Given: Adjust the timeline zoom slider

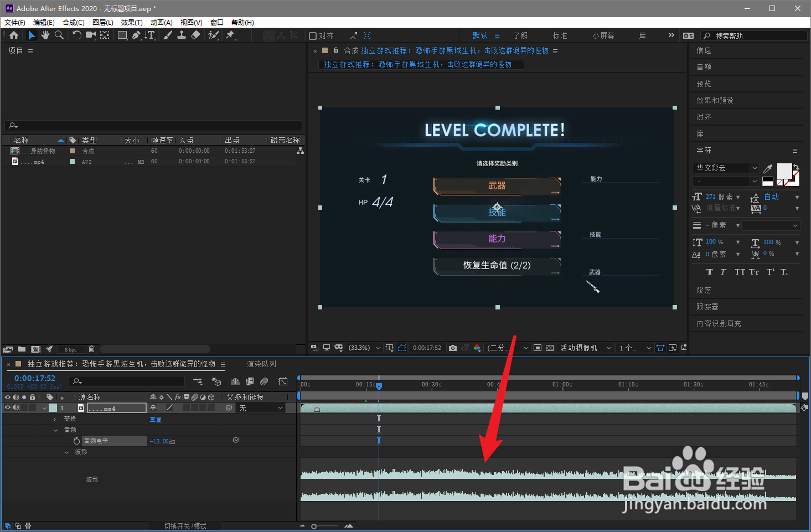Looking at the screenshot, I should pyautogui.click(x=314, y=526).
